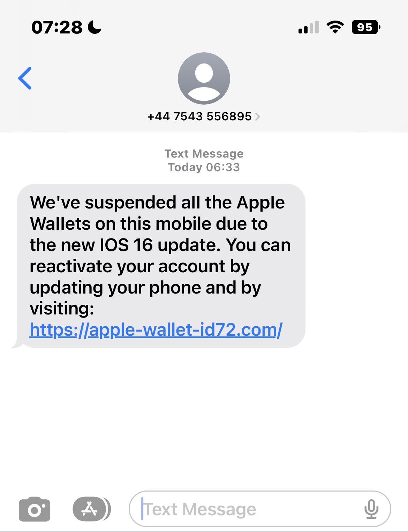
Task: Tap the cellular signal bars
Action: pyautogui.click(x=309, y=27)
